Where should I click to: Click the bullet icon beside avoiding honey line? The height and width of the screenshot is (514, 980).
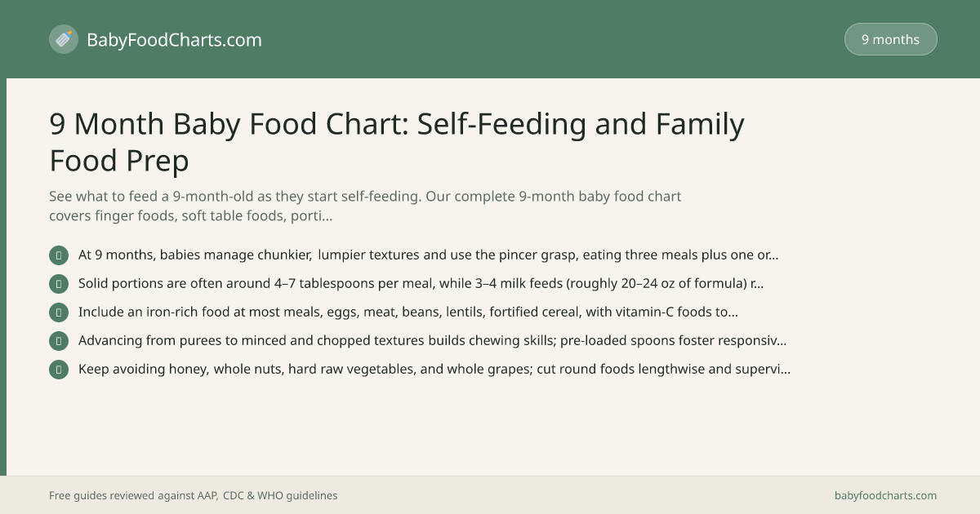click(59, 370)
